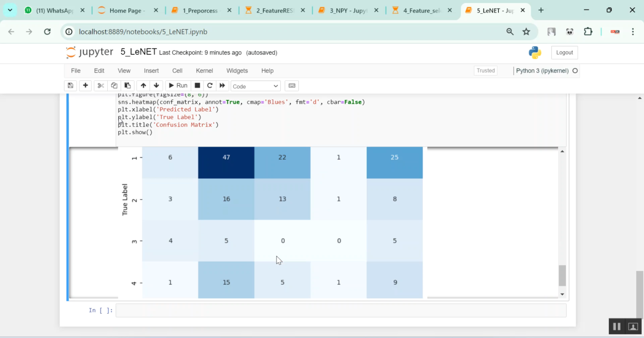Open the tab search chevron in Chrome
The image size is (644, 338).
(x=10, y=10)
